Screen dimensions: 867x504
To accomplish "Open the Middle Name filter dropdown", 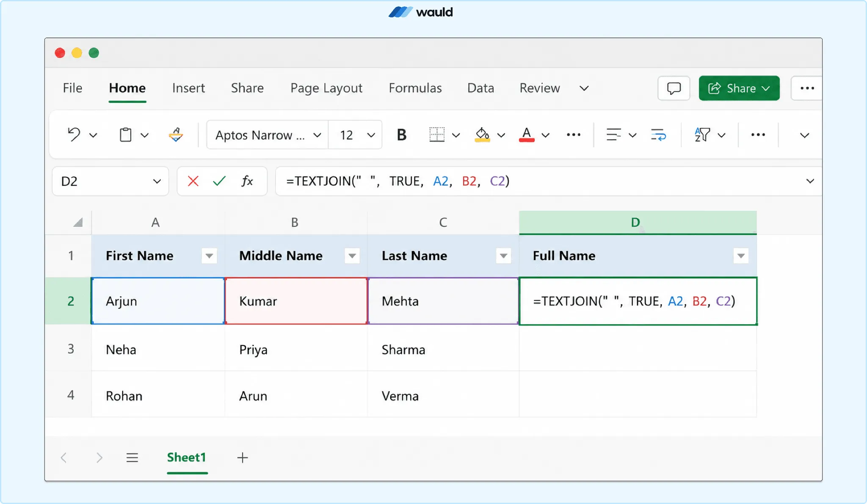I will (352, 256).
